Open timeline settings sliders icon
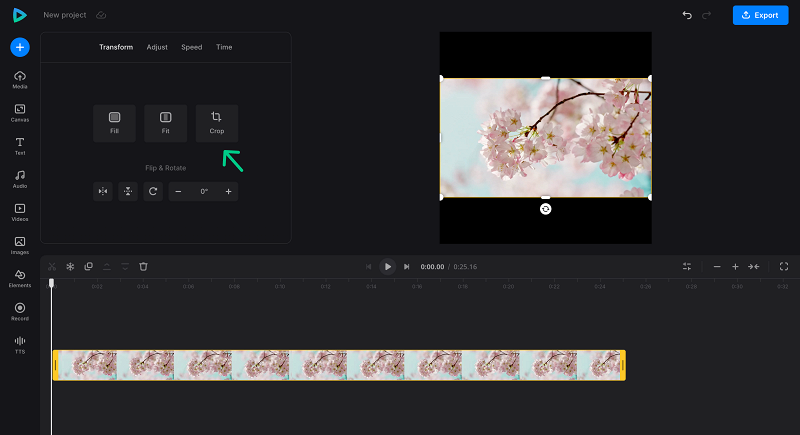800x435 pixels. click(x=687, y=267)
